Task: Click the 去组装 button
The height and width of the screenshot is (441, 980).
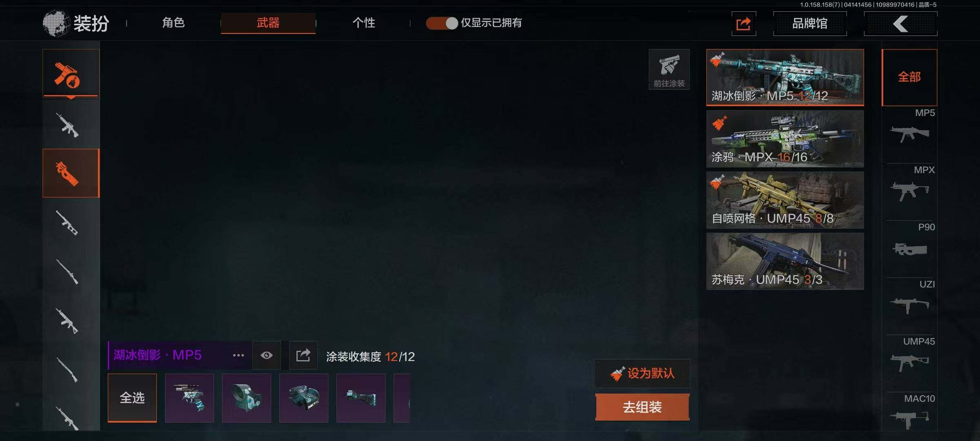Action: pyautogui.click(x=642, y=407)
